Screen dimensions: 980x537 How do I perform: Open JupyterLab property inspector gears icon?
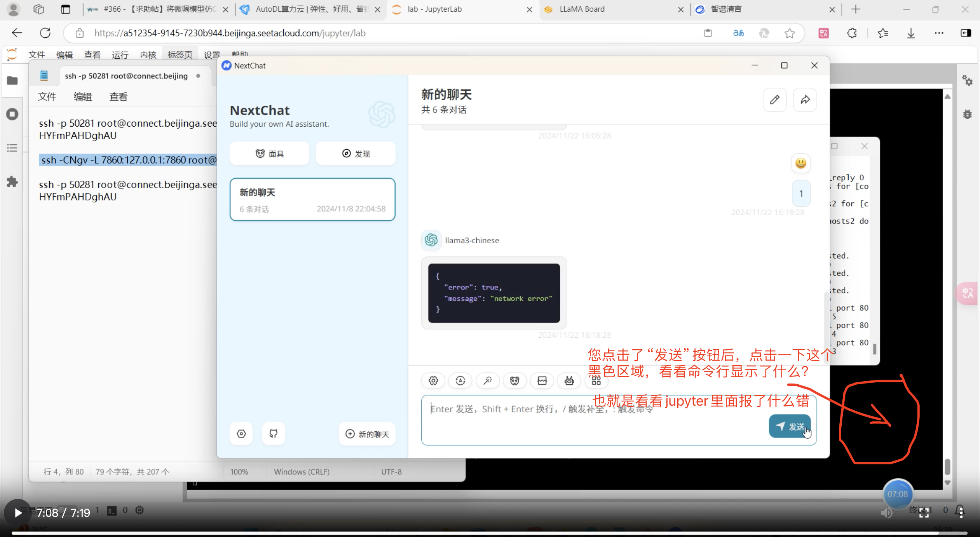[x=967, y=80]
